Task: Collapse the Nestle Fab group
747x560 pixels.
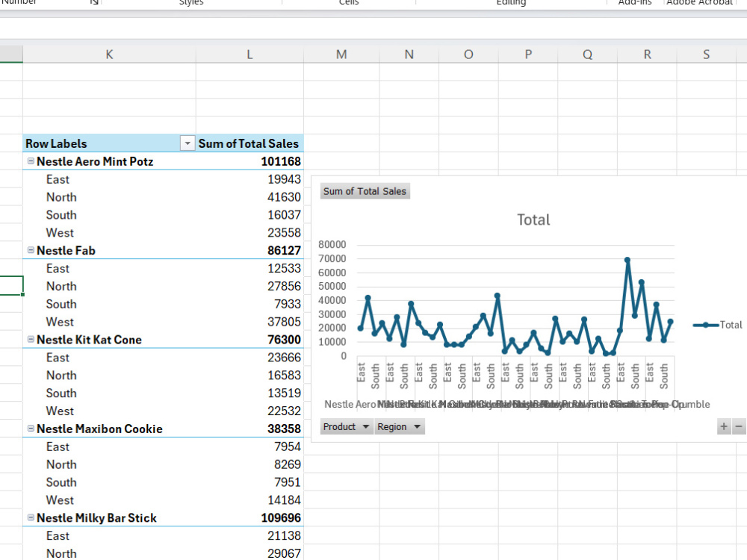Action: point(31,250)
